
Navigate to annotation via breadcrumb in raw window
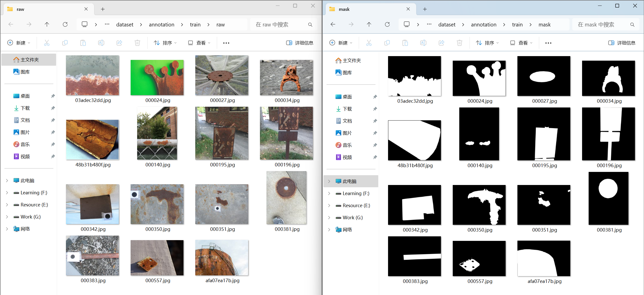(x=161, y=24)
